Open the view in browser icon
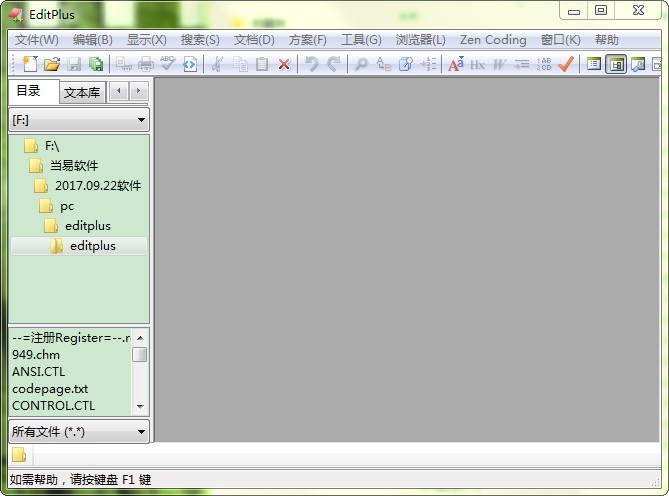 point(190,64)
